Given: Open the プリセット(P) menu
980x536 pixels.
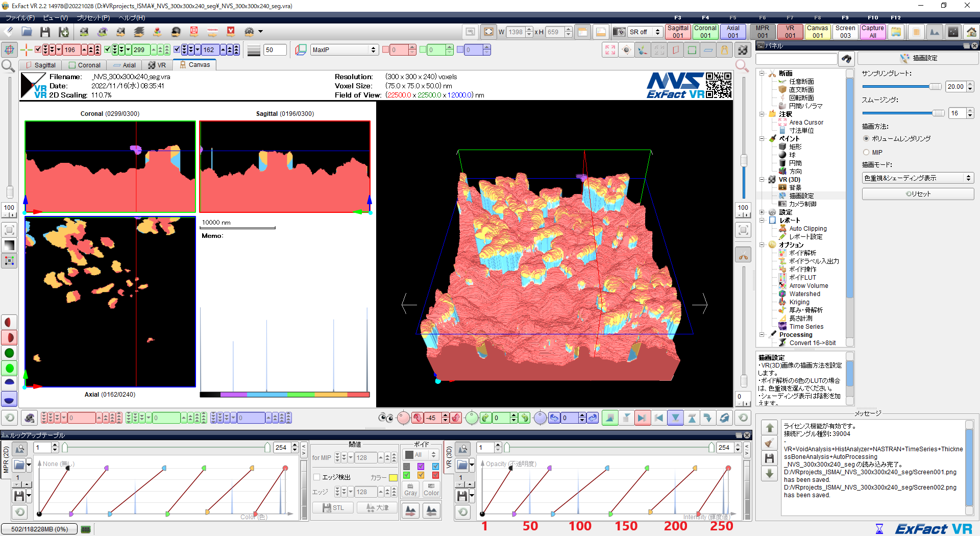Looking at the screenshot, I should [x=93, y=18].
